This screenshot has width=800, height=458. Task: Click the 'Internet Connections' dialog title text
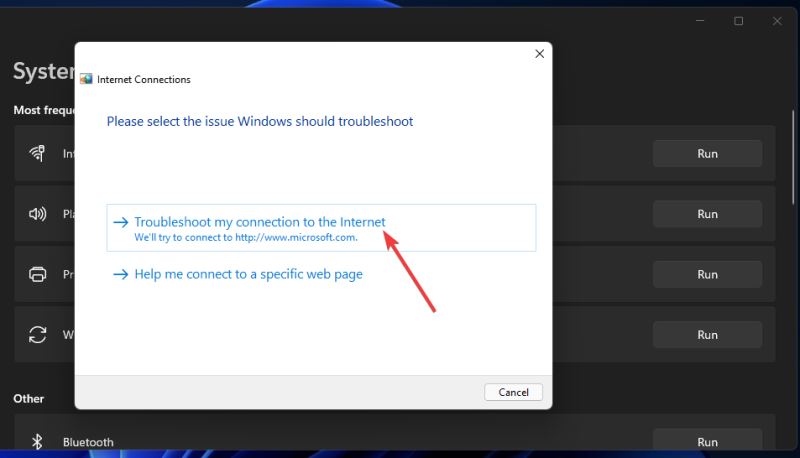(x=144, y=80)
